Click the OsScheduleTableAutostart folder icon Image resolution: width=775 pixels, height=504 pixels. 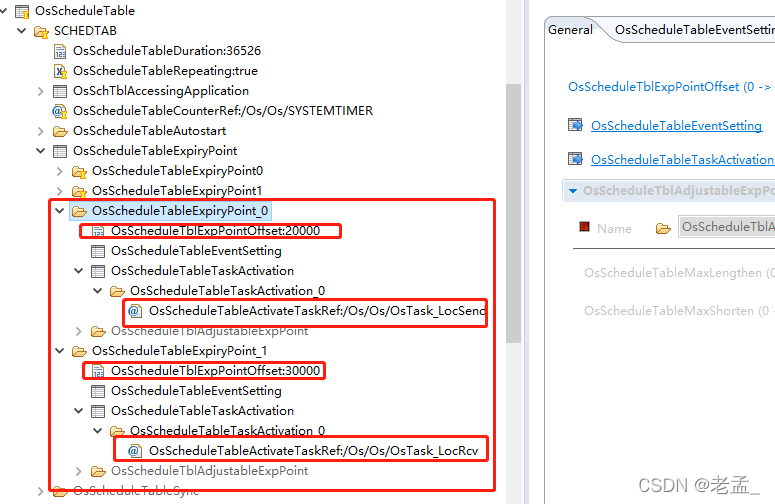(60, 131)
